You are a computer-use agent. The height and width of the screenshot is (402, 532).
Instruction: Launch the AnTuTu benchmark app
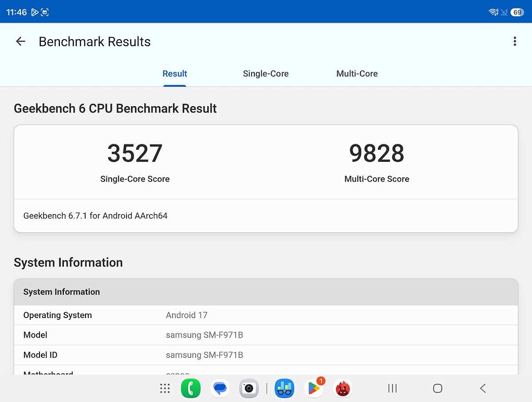(x=343, y=388)
